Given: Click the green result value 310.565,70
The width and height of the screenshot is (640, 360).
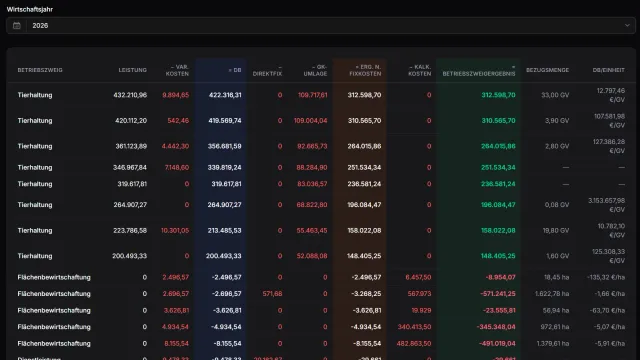Looking at the screenshot, I should [498, 121].
